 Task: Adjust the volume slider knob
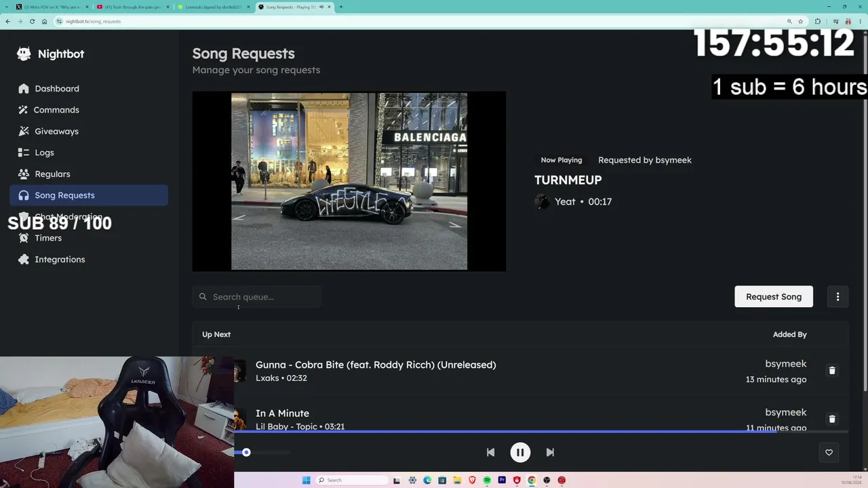246,452
